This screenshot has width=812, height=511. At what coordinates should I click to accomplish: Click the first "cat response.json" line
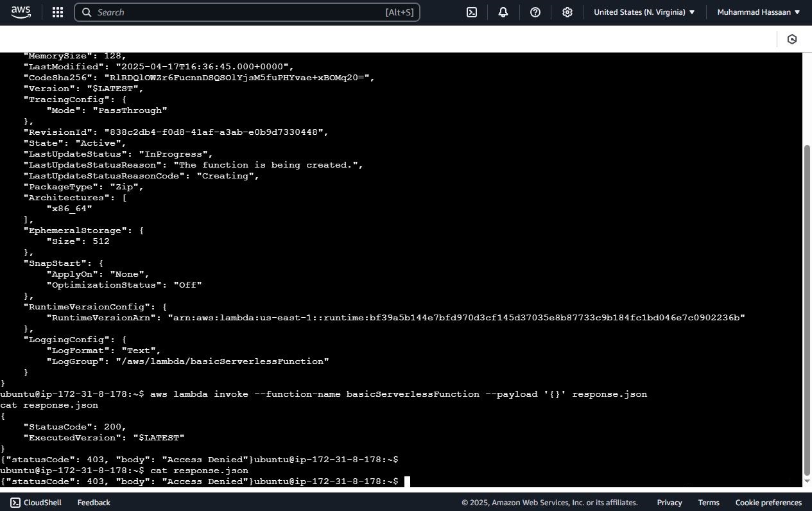(x=49, y=405)
